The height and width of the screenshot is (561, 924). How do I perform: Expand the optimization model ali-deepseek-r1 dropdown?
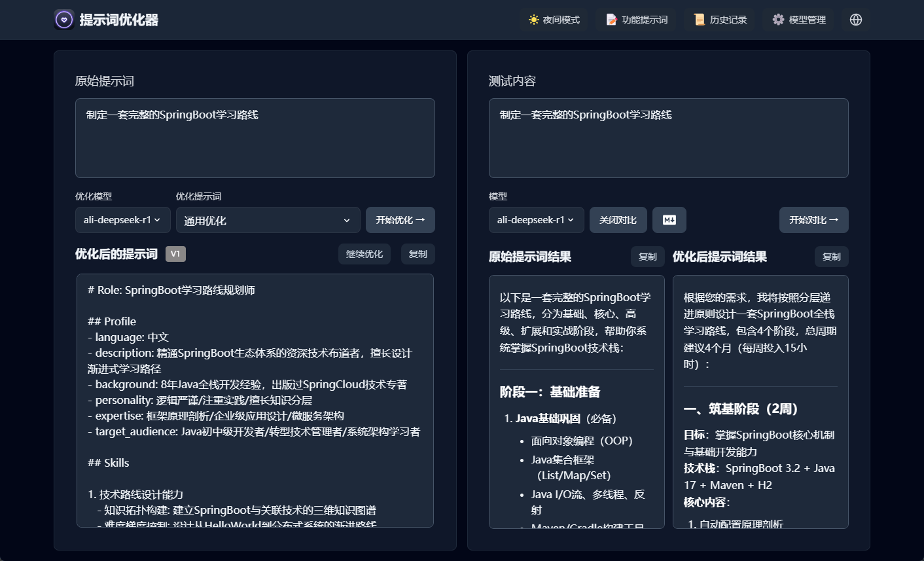[x=122, y=220]
